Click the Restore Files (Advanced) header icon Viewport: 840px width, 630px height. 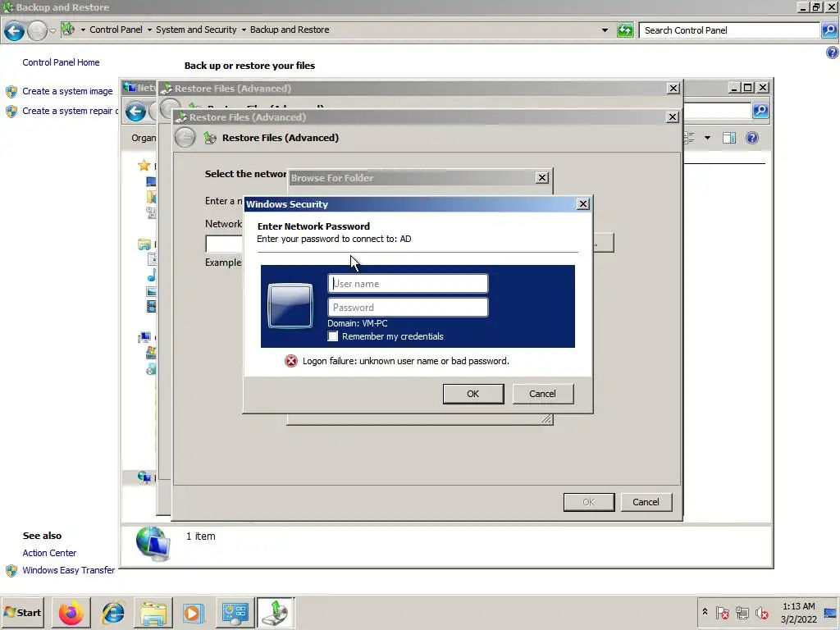click(210, 138)
